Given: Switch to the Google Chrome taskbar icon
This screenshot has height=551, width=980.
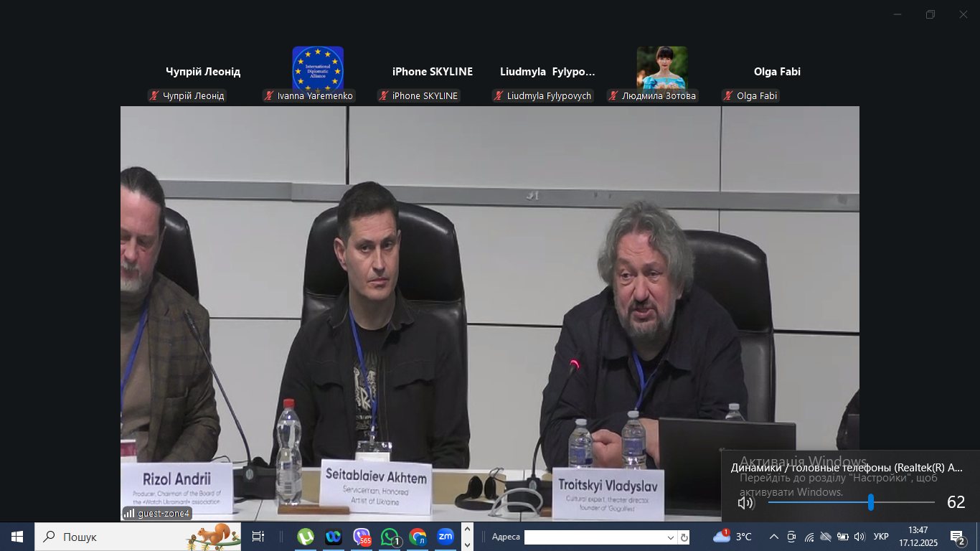Looking at the screenshot, I should (418, 537).
